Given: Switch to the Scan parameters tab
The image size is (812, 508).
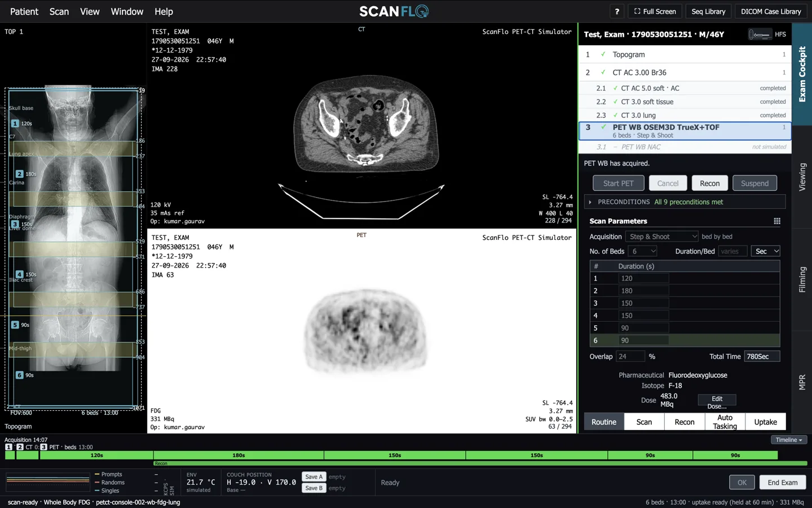Looking at the screenshot, I should [644, 422].
